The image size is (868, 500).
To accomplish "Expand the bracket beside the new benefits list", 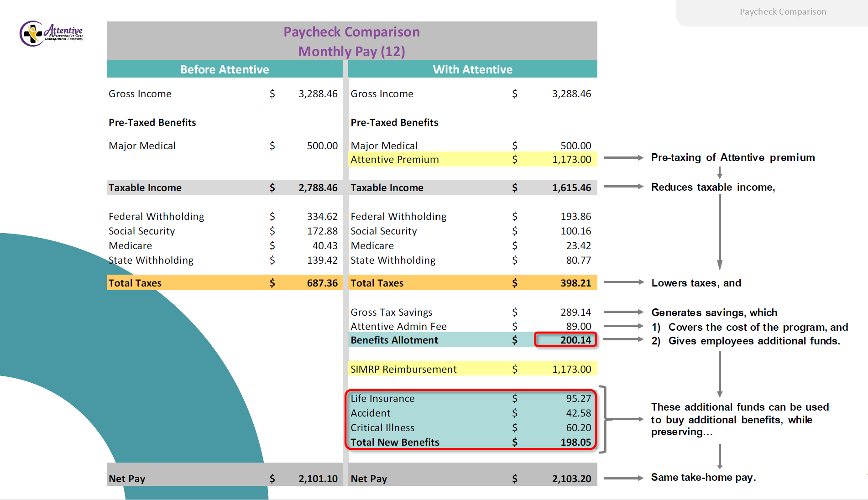I will click(605, 420).
